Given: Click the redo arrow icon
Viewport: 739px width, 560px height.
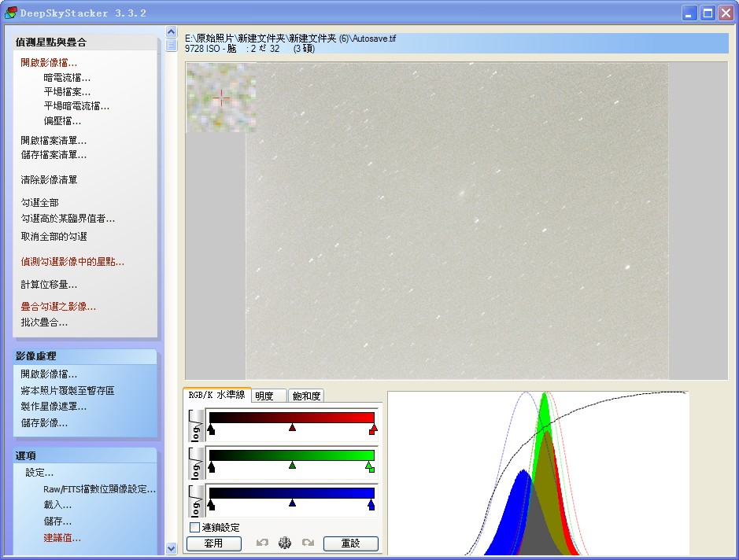Looking at the screenshot, I should pyautogui.click(x=309, y=543).
